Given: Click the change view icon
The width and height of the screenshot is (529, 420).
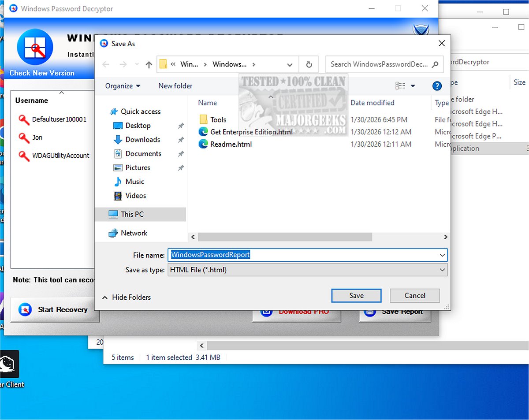Looking at the screenshot, I should [x=400, y=86].
